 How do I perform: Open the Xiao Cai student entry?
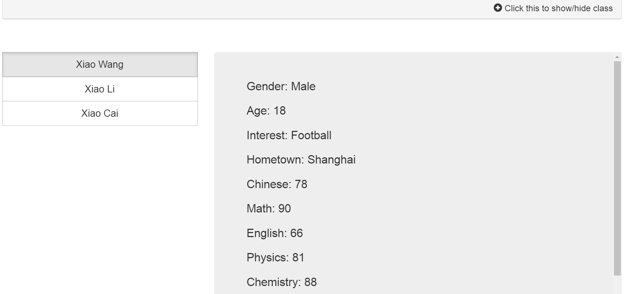pos(100,113)
